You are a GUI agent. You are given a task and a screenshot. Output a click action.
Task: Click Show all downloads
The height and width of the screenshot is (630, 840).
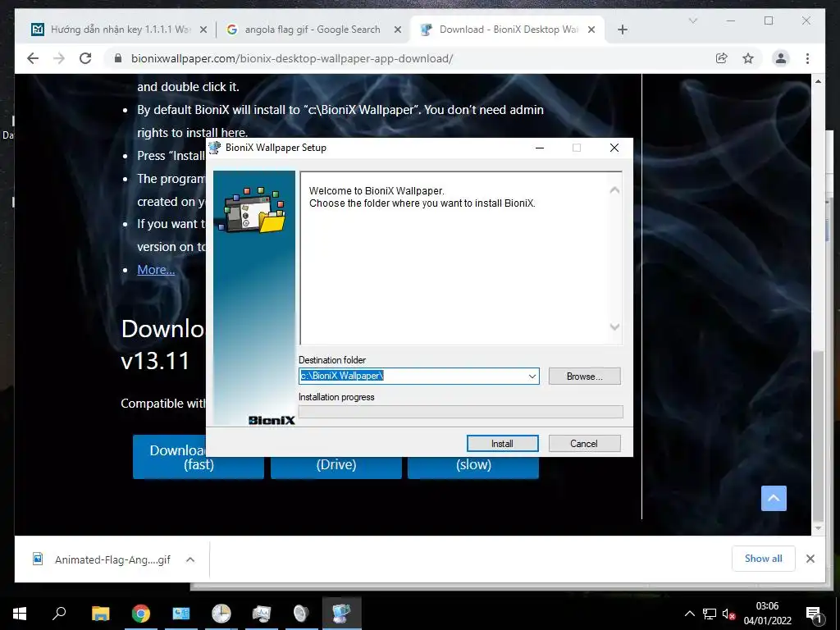coord(764,559)
